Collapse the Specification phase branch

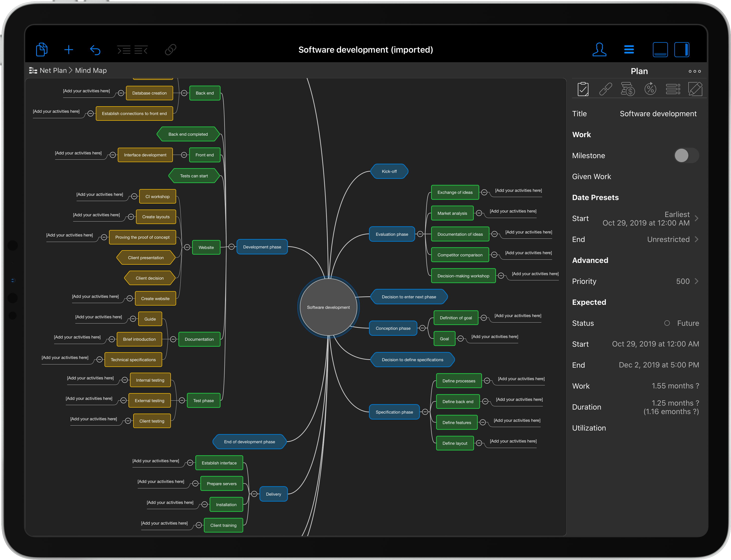pos(425,412)
